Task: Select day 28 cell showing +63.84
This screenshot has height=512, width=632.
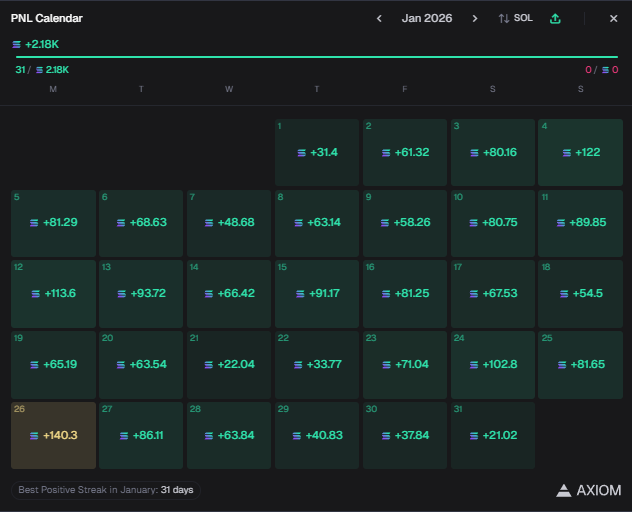Action: 229,435
